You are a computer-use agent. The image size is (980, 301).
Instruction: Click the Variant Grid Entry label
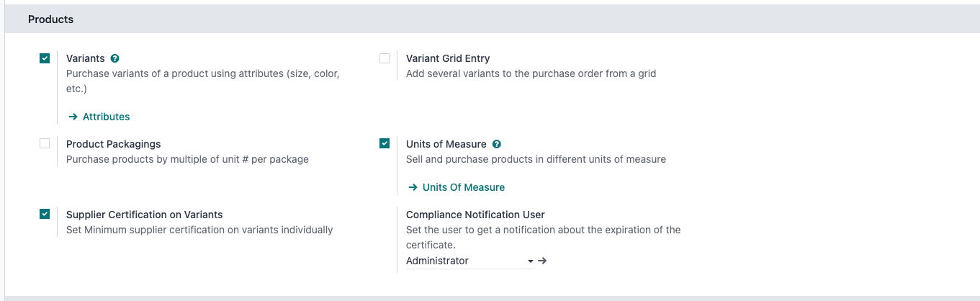tap(447, 58)
